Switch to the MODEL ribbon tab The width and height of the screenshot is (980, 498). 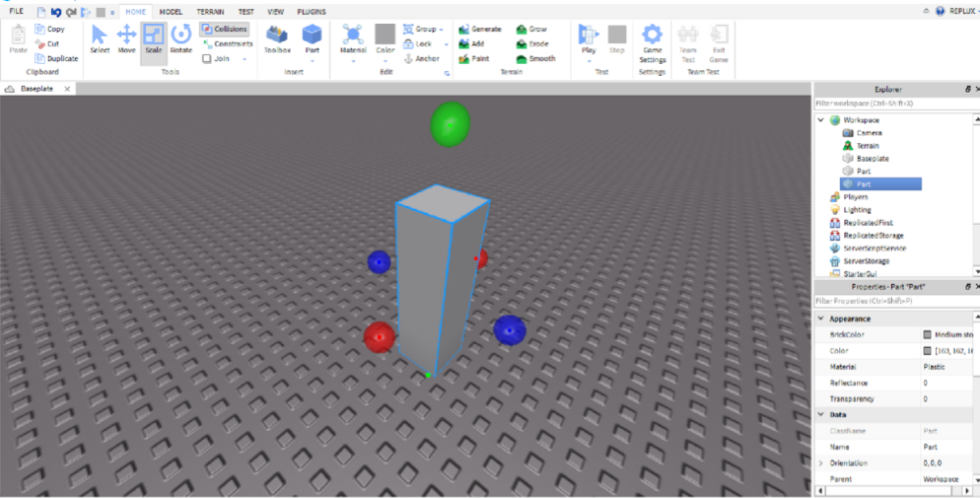[x=171, y=12]
